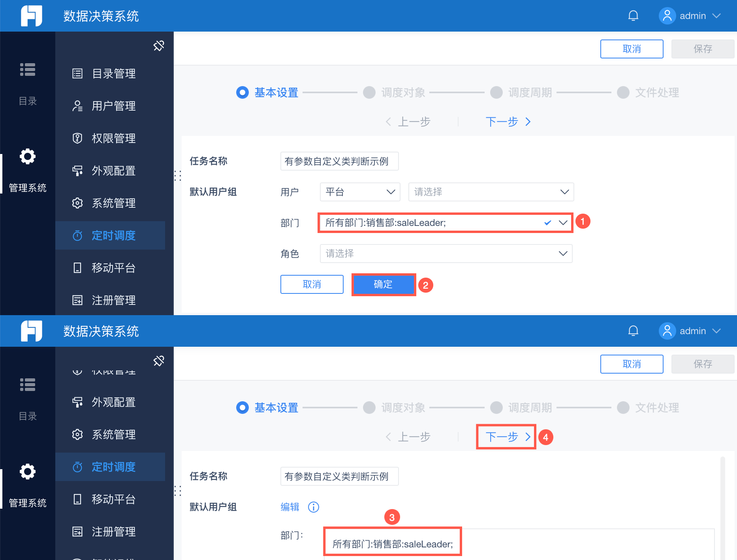737x560 pixels.
Task: Select 基本设置 step radio in lower screenshot
Action: [243, 408]
